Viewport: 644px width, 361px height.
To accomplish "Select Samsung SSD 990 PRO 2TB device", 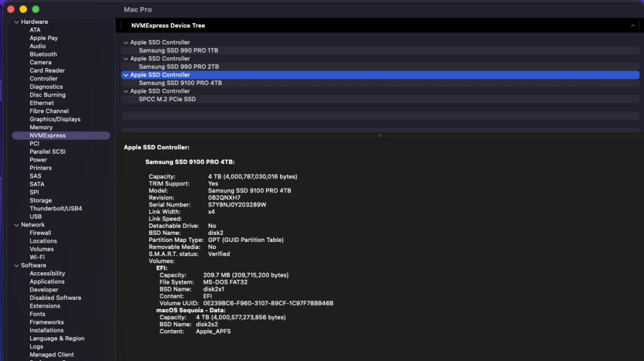I will click(178, 66).
